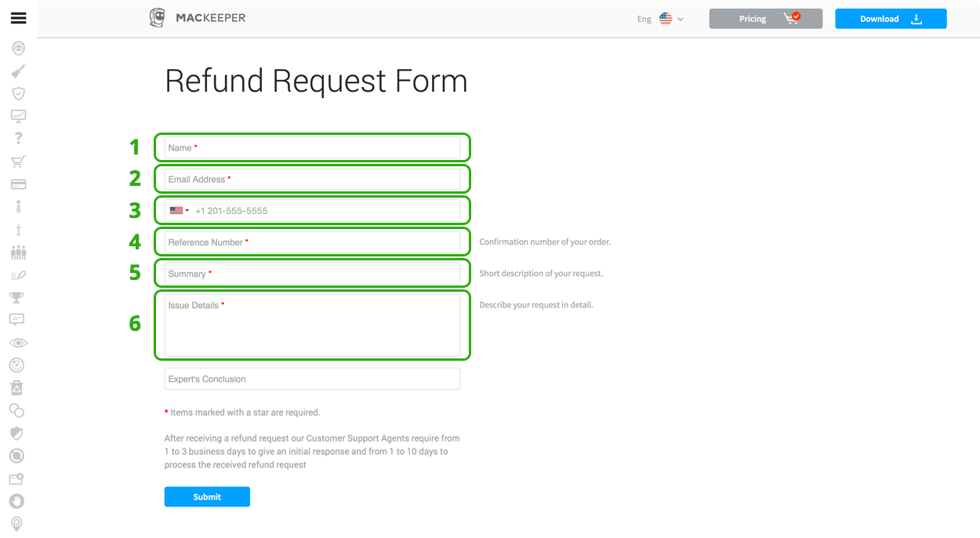The width and height of the screenshot is (980, 538).
Task: Click the window with gear sidebar icon
Action: (17, 478)
